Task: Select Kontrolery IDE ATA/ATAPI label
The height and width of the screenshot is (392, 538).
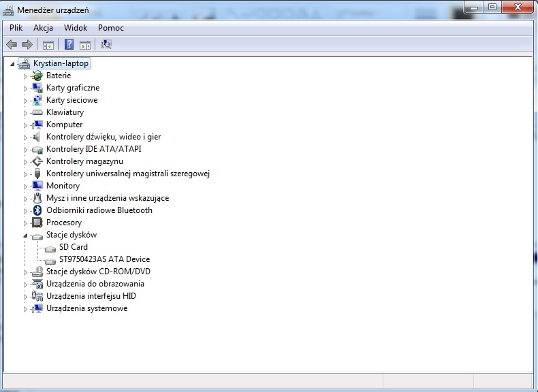Action: [x=94, y=149]
